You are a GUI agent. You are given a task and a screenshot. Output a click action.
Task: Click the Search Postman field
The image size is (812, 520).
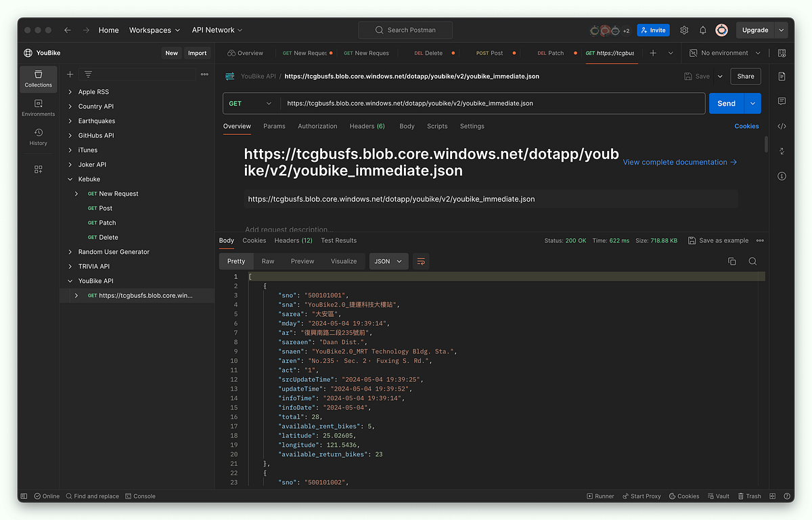tap(405, 30)
